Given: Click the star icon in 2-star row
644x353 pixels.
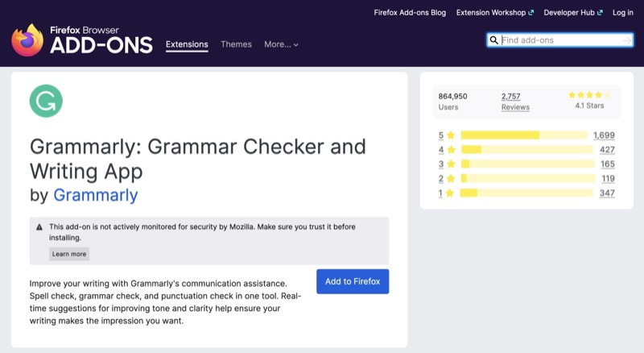Looking at the screenshot, I should point(451,178).
